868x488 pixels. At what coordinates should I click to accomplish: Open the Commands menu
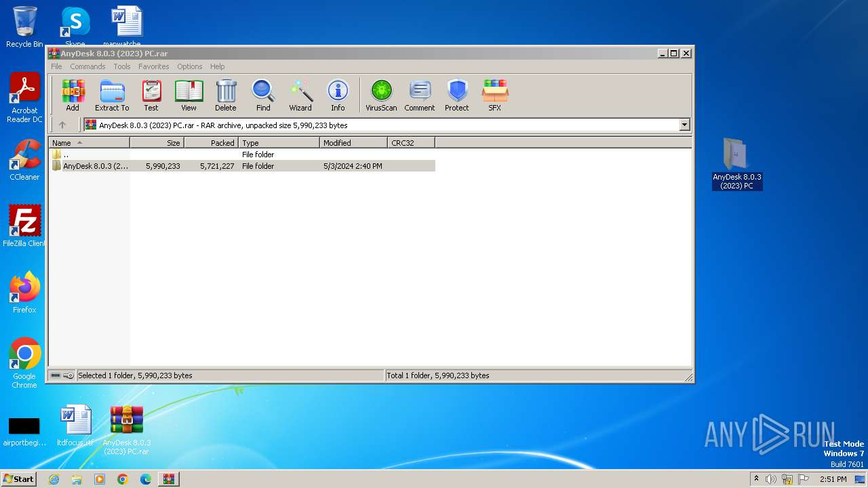87,66
